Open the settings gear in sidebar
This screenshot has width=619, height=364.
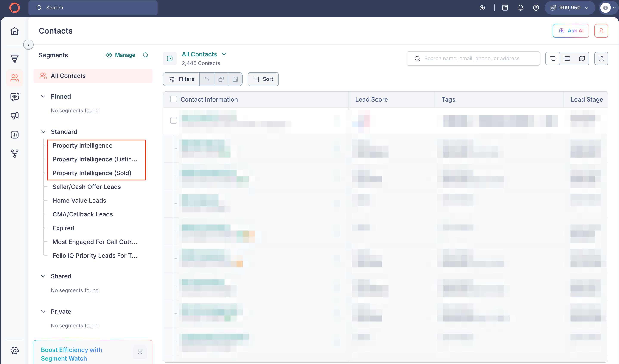tap(14, 351)
